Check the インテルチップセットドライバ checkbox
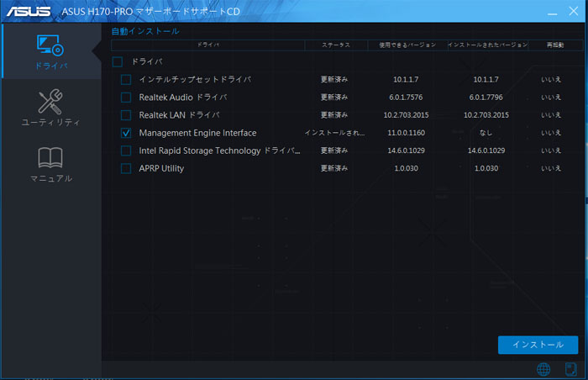Viewport: 588px width, 380px height. [126, 80]
